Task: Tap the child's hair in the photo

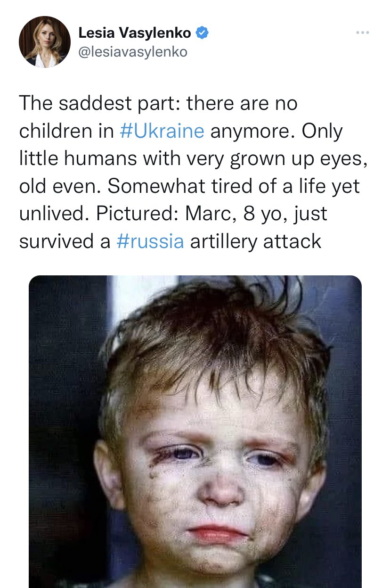Action: 207,330
